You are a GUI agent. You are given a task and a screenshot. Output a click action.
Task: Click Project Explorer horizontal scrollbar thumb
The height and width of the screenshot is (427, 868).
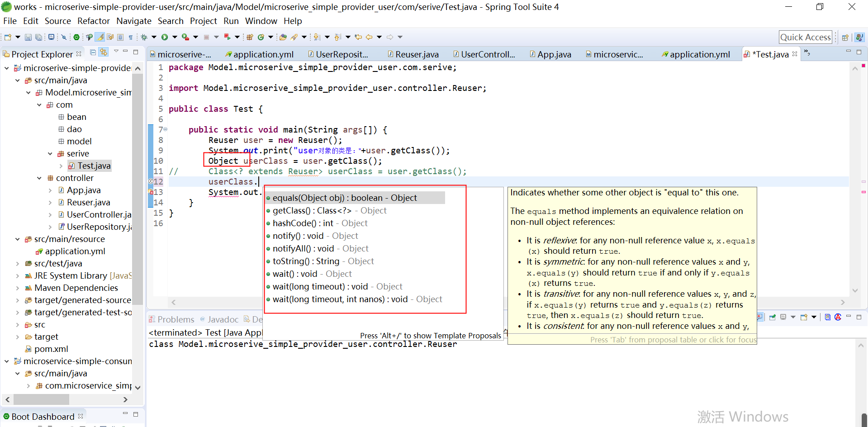click(41, 399)
